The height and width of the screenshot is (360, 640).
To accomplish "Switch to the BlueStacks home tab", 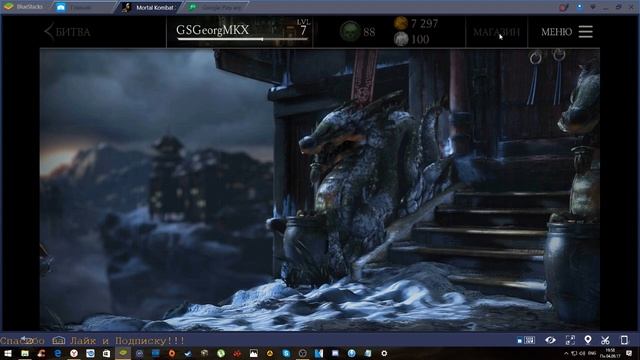I will pyautogui.click(x=84, y=7).
